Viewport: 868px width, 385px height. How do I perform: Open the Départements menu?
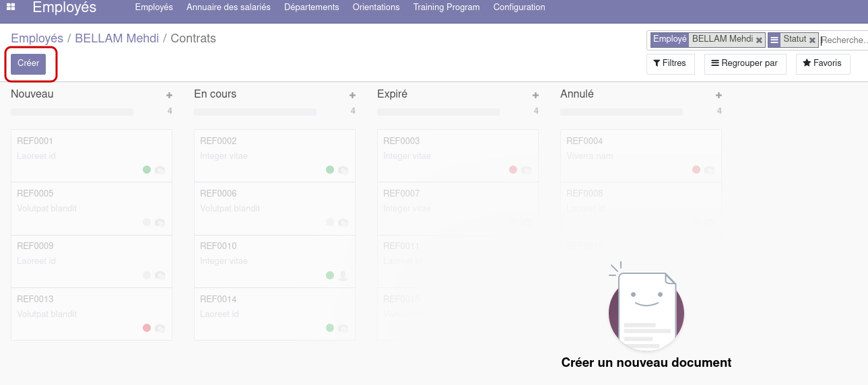tap(312, 7)
